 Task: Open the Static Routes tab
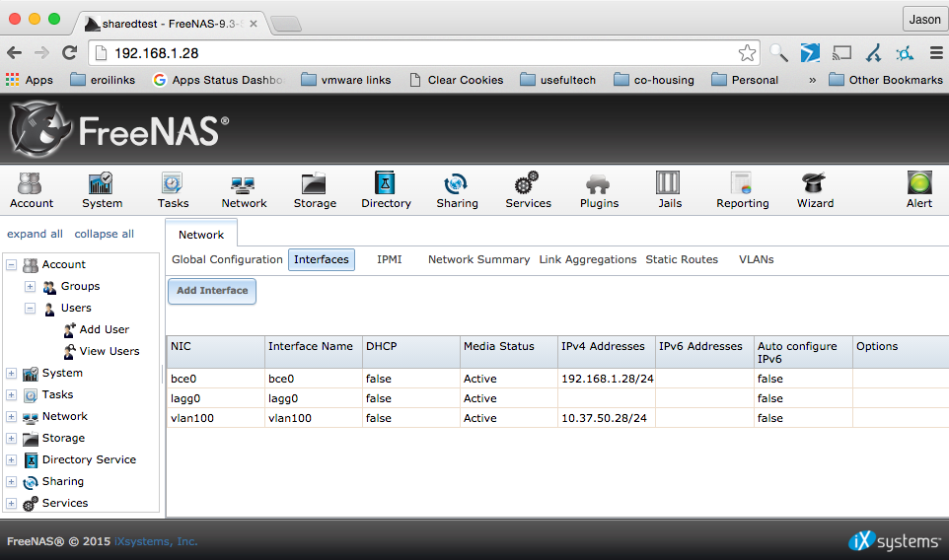[682, 259]
